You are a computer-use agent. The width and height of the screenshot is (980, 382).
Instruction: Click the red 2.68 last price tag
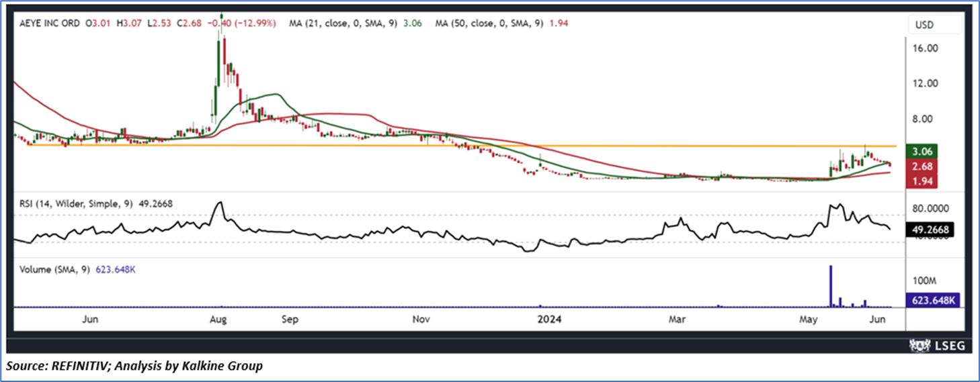[x=922, y=166]
